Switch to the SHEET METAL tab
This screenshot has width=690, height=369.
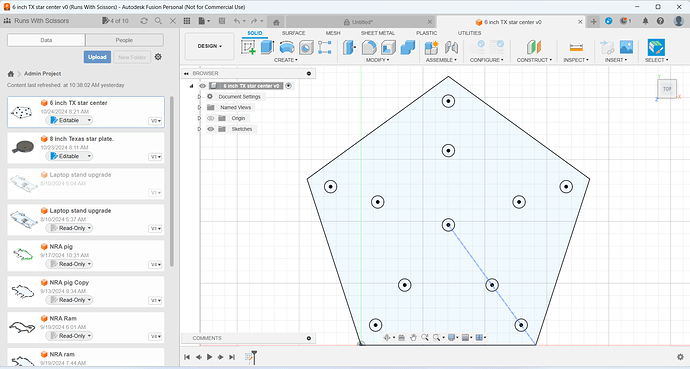click(x=378, y=33)
